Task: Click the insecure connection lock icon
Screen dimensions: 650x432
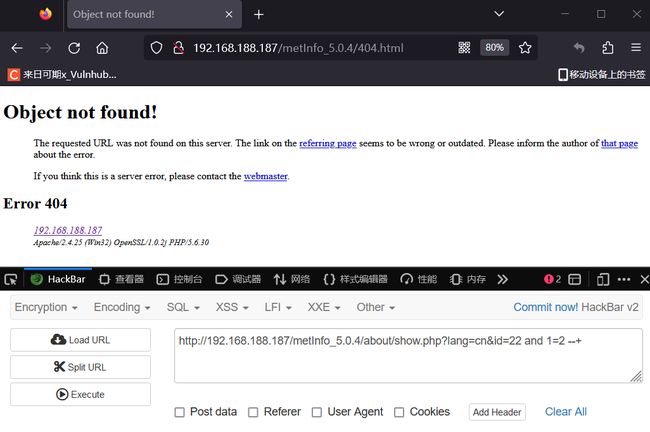Action: (x=179, y=48)
